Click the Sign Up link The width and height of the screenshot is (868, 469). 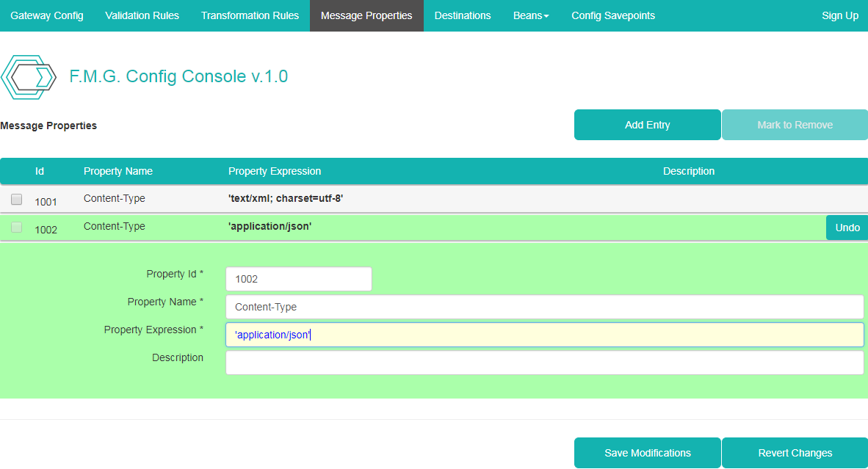[840, 15]
